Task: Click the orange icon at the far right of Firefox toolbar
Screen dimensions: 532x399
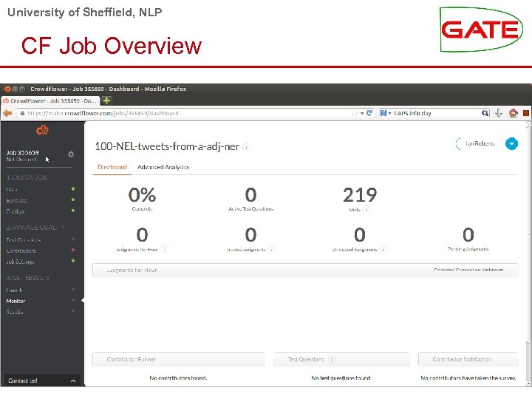Action: coord(526,113)
